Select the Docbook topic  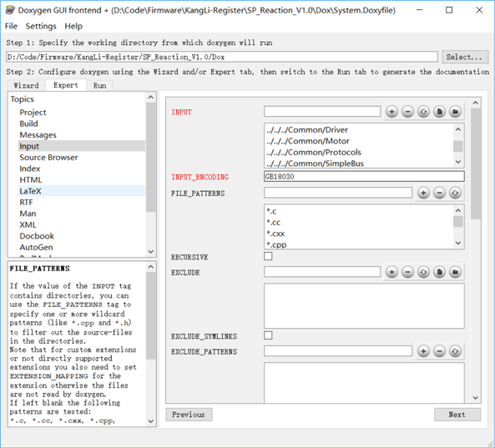click(37, 236)
